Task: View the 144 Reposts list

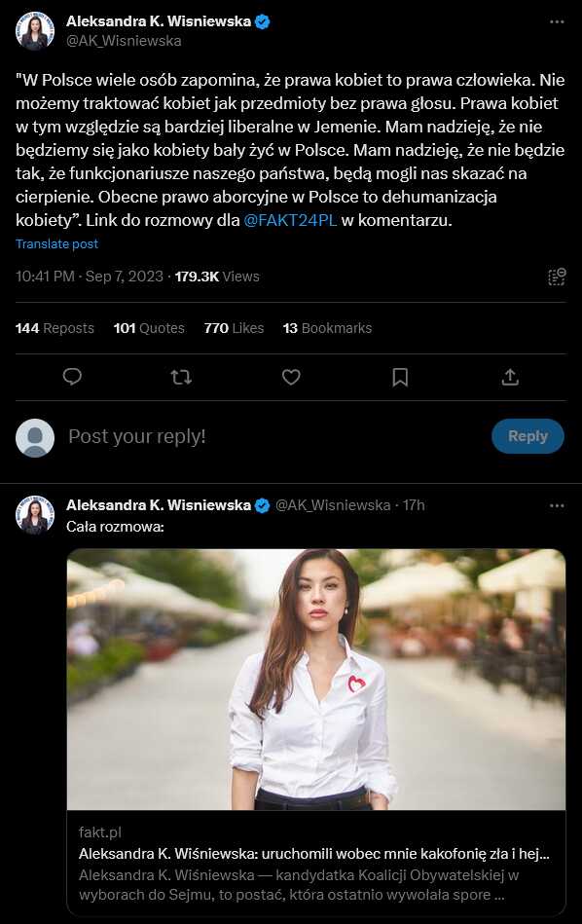Action: click(55, 328)
